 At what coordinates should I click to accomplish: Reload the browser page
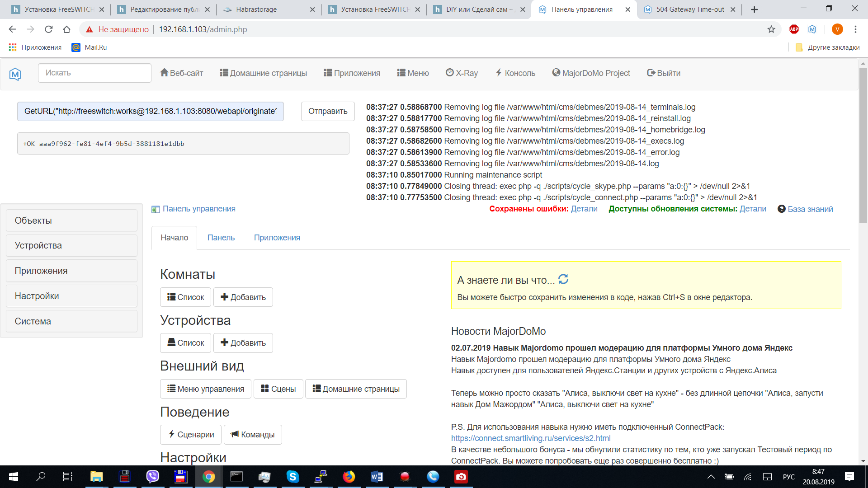(49, 29)
